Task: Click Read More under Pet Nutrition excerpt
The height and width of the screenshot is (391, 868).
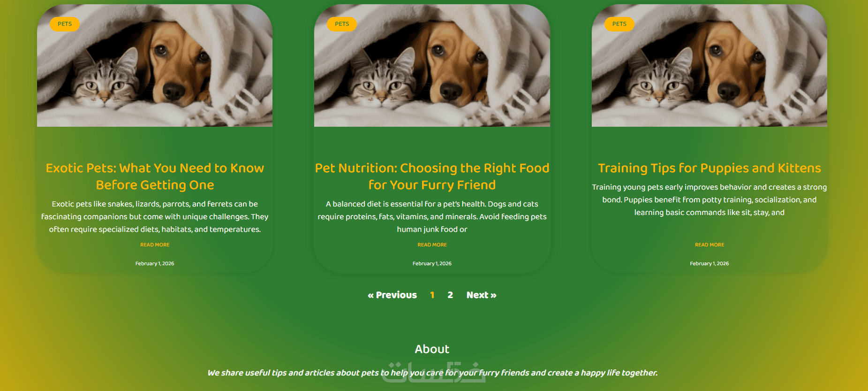Action: click(432, 245)
